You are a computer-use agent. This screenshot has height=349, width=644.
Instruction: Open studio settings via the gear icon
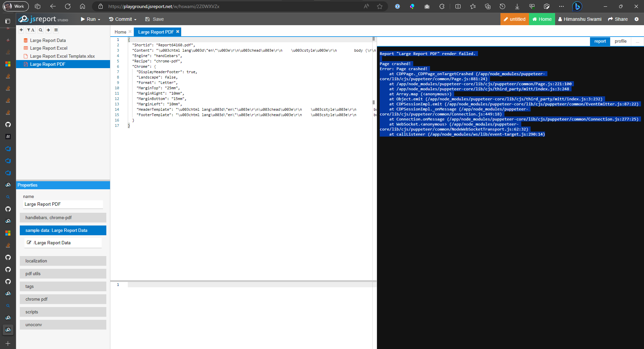(x=637, y=19)
